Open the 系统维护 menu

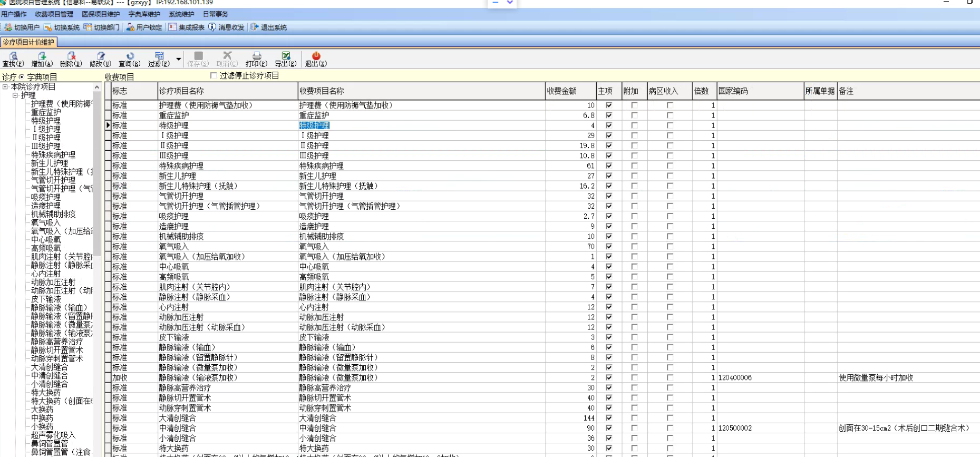(x=181, y=14)
